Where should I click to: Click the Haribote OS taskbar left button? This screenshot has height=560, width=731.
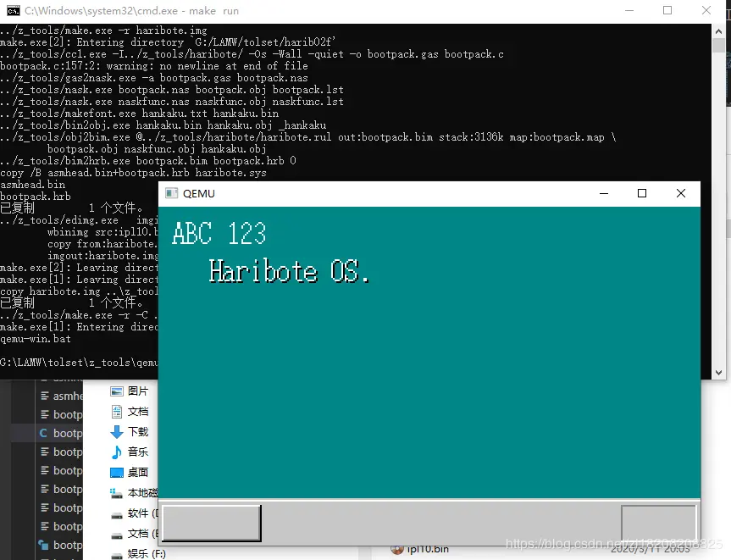(211, 524)
